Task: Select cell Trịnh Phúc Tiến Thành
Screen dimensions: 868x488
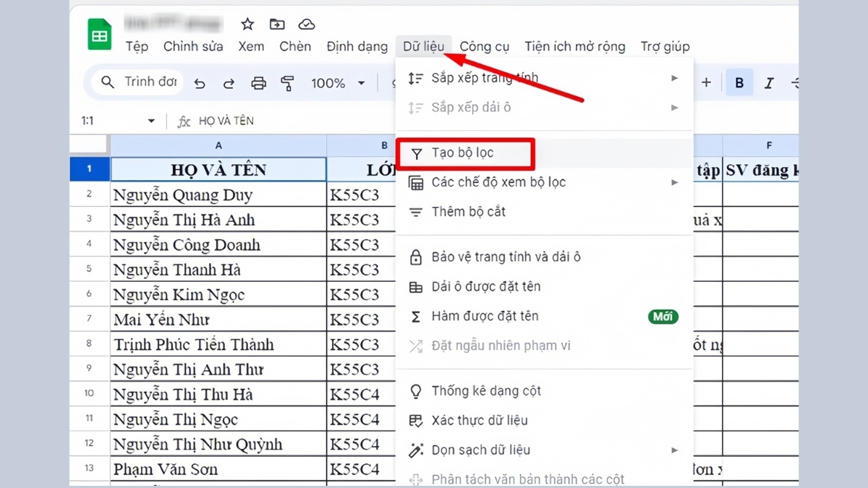Action: 218,344
